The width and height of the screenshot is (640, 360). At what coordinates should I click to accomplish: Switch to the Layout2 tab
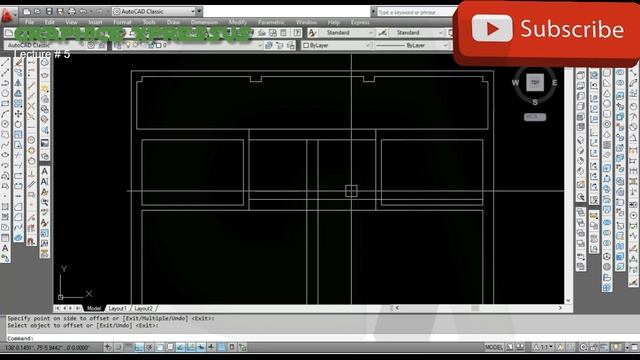(x=144, y=309)
